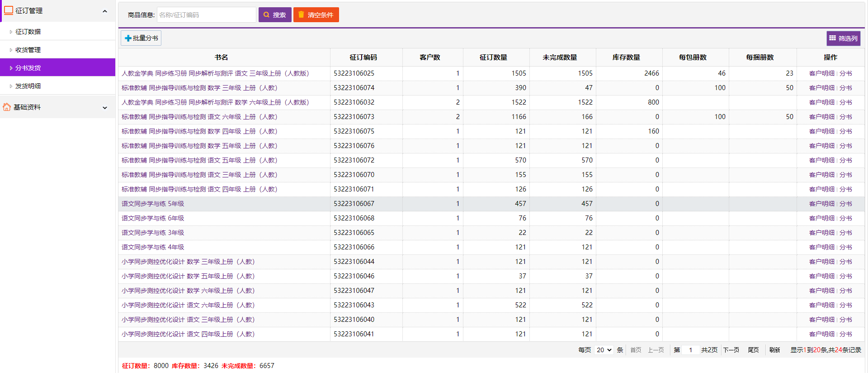Click 分书 for code 53223106032
The image size is (868, 373).
846,102
